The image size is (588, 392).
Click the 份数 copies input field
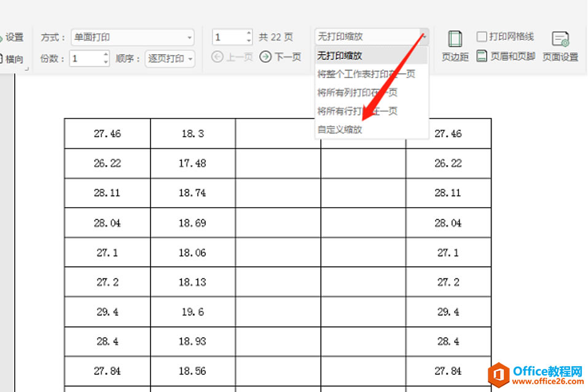(86, 58)
